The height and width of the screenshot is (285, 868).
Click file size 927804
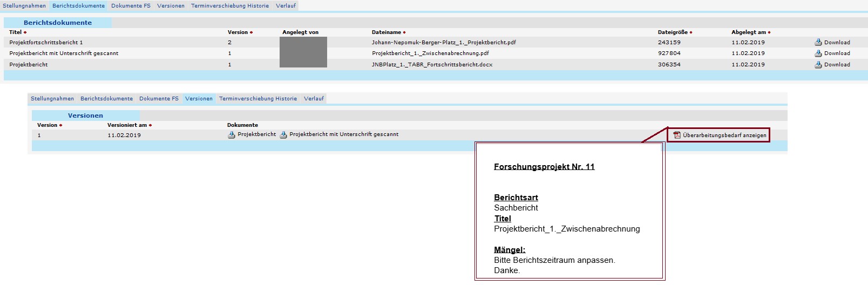pyautogui.click(x=669, y=53)
